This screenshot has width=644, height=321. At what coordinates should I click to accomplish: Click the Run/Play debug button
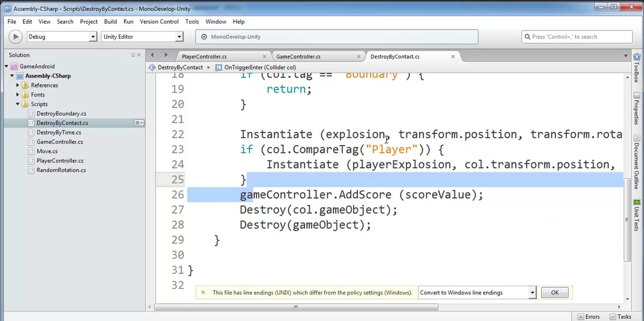point(15,37)
